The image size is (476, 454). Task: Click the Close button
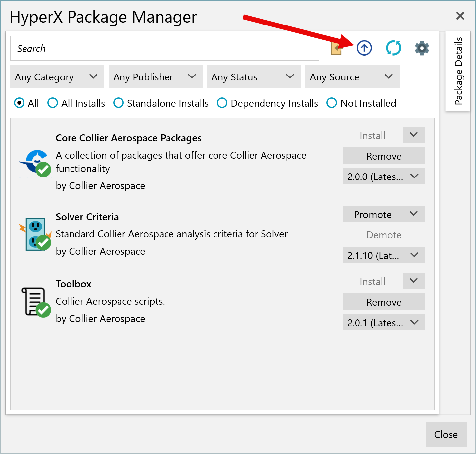(x=446, y=434)
